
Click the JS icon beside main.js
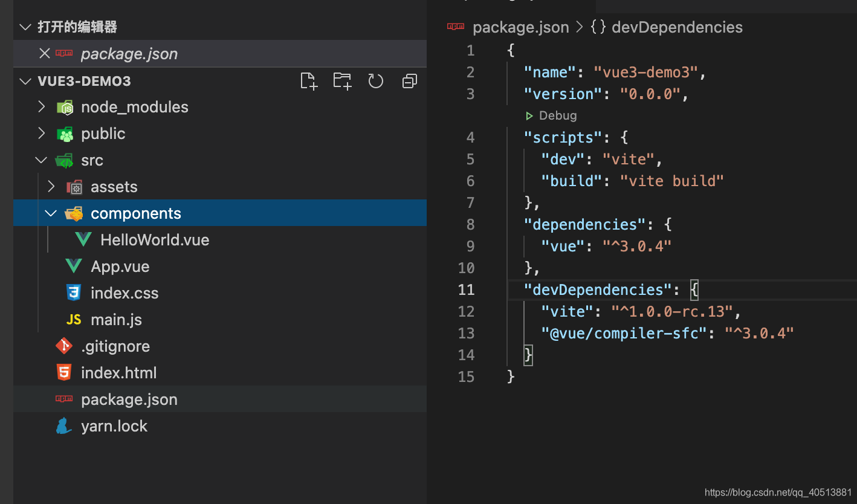point(73,319)
